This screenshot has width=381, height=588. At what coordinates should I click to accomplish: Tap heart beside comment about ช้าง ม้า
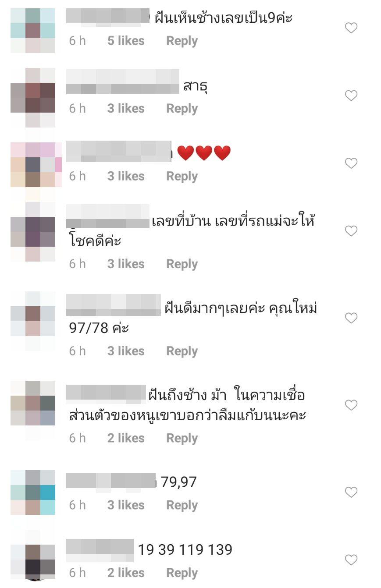(x=351, y=405)
